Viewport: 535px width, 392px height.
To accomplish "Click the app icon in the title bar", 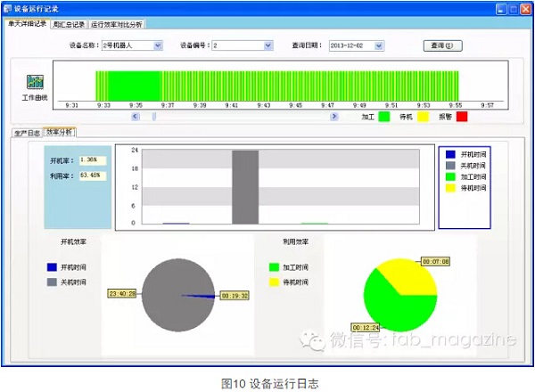I will [x=10, y=8].
